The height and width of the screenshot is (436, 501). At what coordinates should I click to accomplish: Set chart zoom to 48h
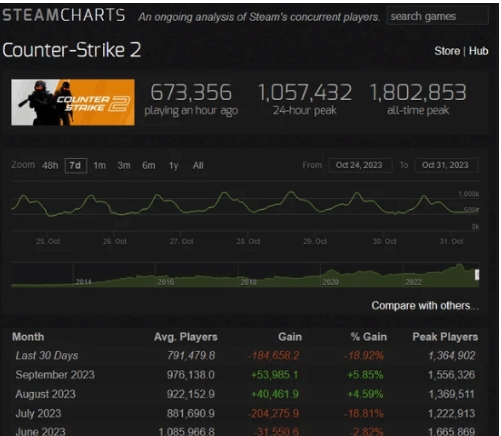point(50,165)
